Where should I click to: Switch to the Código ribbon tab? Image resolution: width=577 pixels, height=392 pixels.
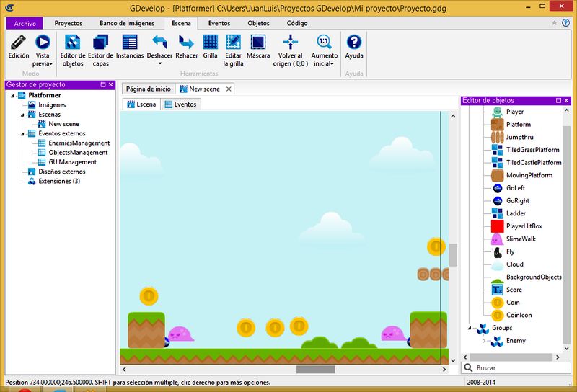click(297, 23)
